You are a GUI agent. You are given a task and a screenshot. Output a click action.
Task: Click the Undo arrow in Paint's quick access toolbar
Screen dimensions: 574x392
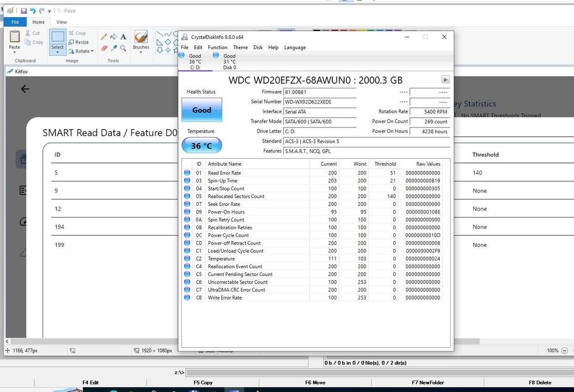33,11
